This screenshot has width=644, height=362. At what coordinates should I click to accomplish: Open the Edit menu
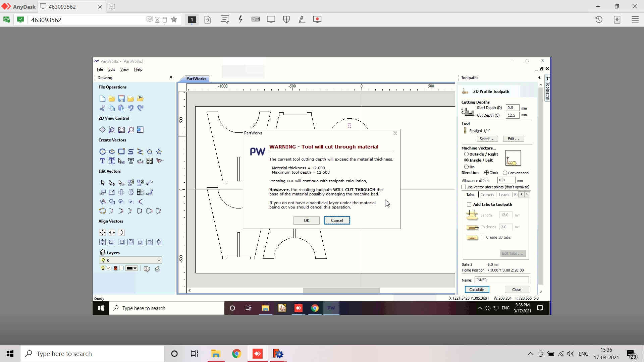pos(112,69)
